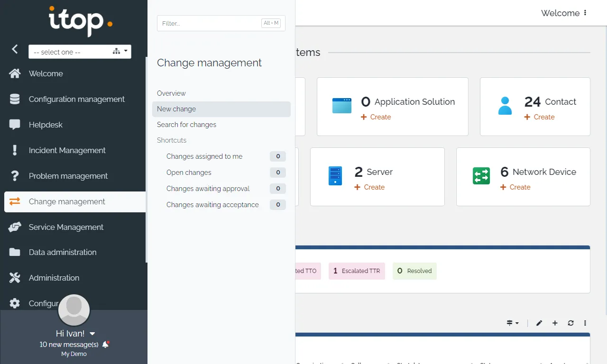The image size is (607, 364).
Task: Open the 10 new message(s) notifications
Action: [x=69, y=345]
